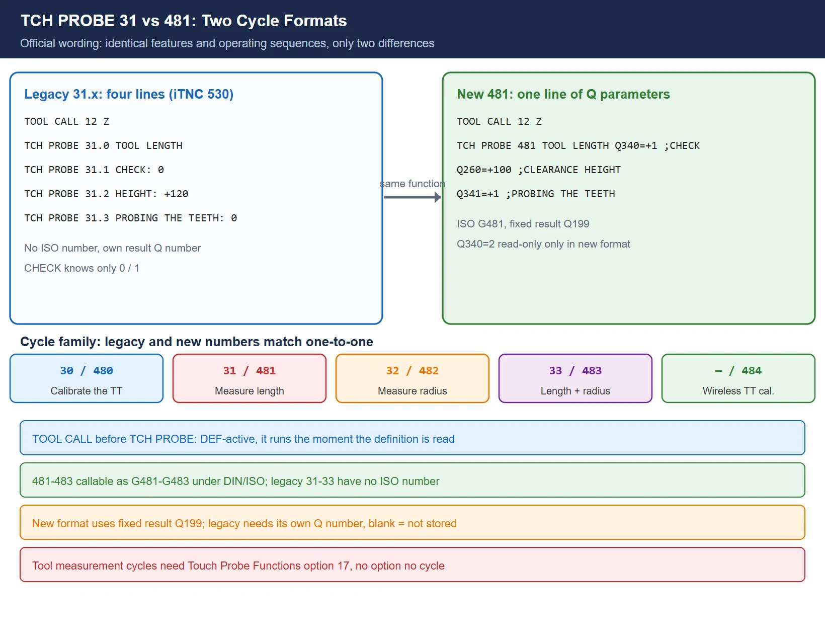Click the Cycle family section heading

[197, 342]
